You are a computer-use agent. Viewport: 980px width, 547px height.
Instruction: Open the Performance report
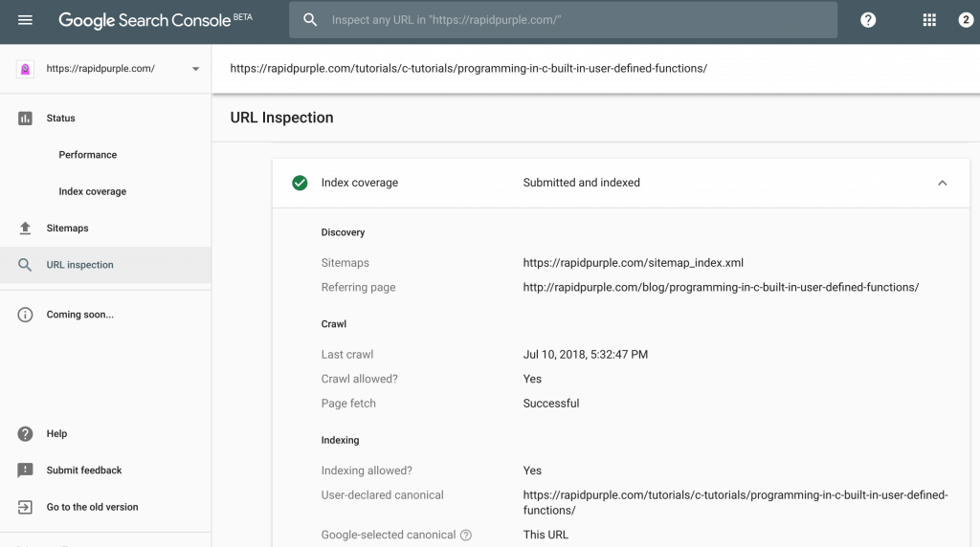[x=87, y=155]
